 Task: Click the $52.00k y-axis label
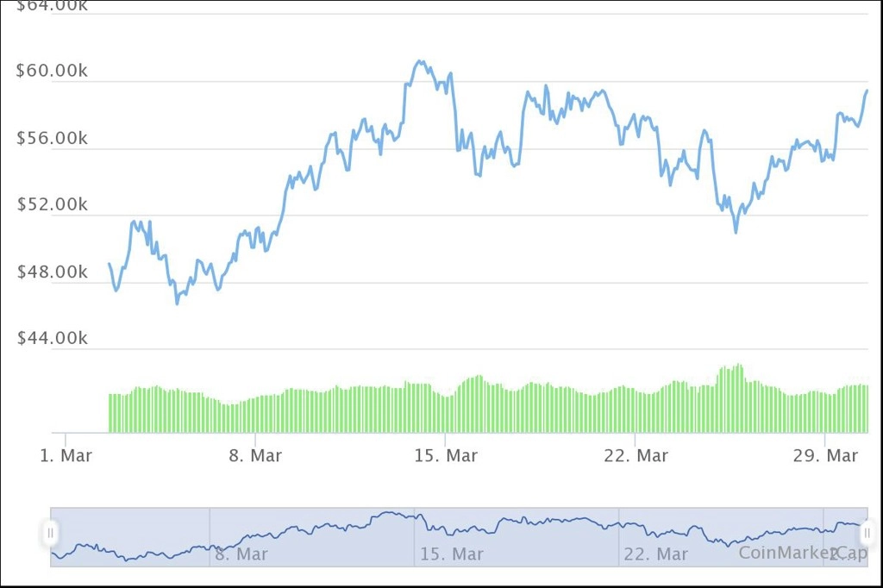[52, 204]
